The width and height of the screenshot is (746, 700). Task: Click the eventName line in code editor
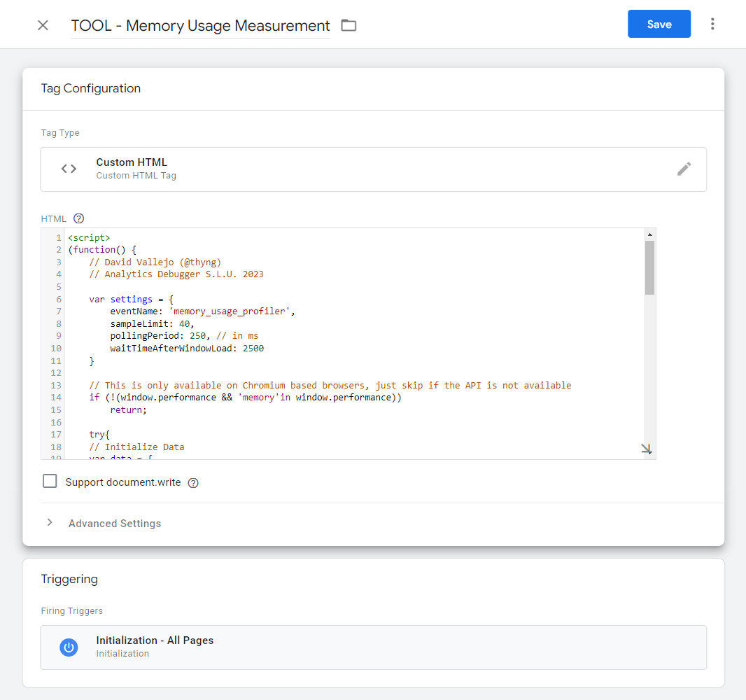coord(202,311)
